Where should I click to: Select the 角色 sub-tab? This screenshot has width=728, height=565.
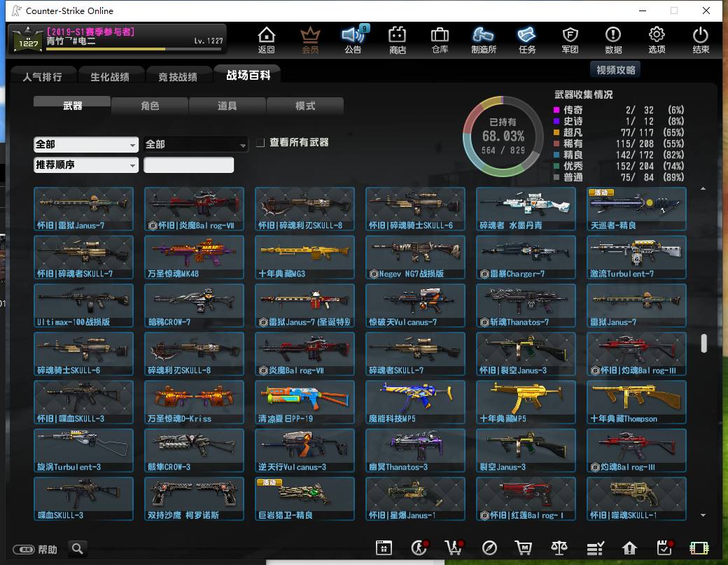click(150, 106)
